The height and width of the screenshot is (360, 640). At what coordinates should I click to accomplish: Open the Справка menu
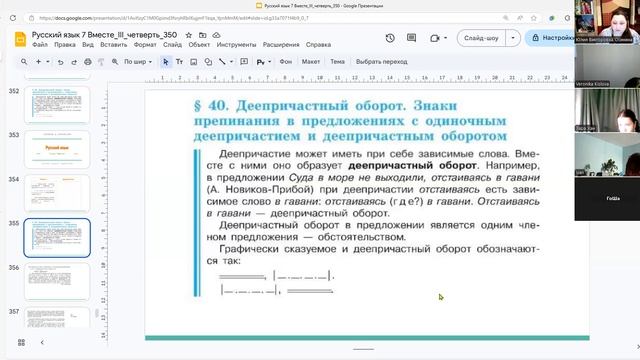tap(318, 44)
